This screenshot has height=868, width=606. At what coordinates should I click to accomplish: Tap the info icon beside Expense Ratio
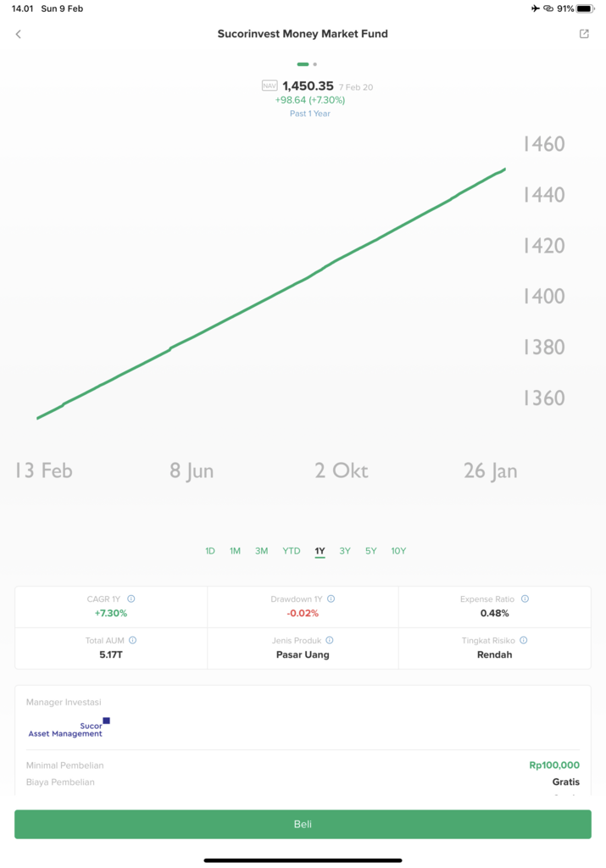pyautogui.click(x=525, y=599)
